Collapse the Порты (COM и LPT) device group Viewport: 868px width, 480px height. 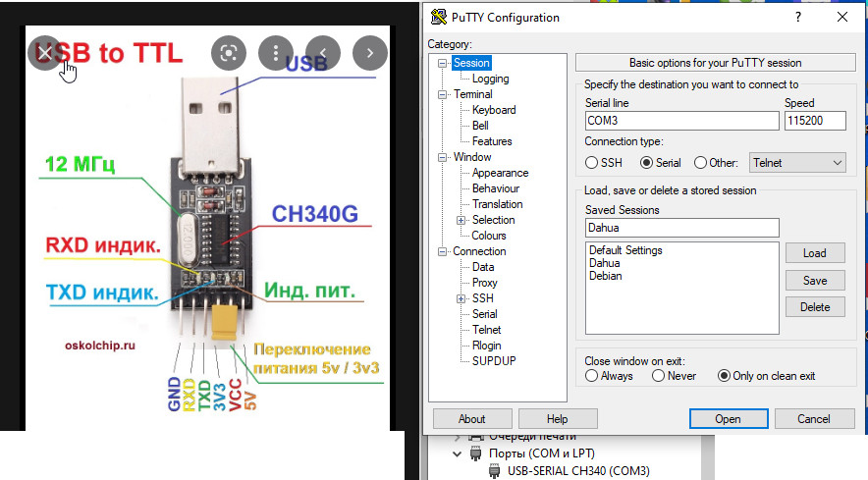[x=457, y=454]
